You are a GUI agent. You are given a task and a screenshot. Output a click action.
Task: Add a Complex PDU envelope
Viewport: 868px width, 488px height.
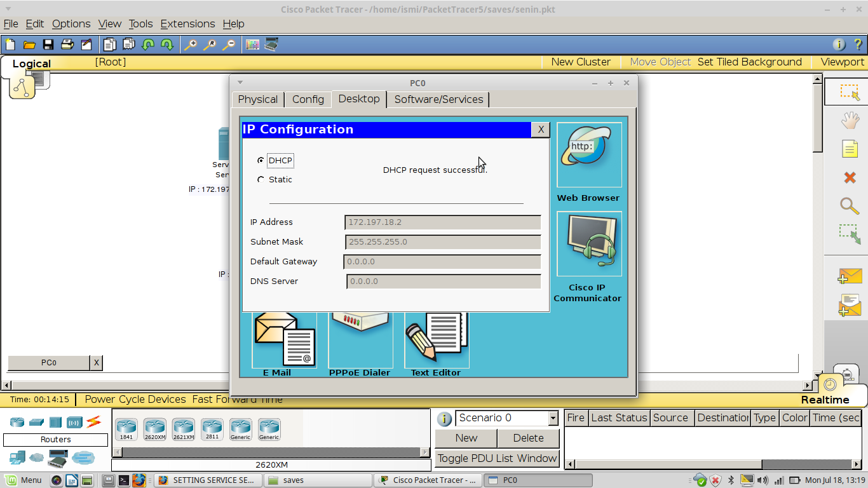850,305
